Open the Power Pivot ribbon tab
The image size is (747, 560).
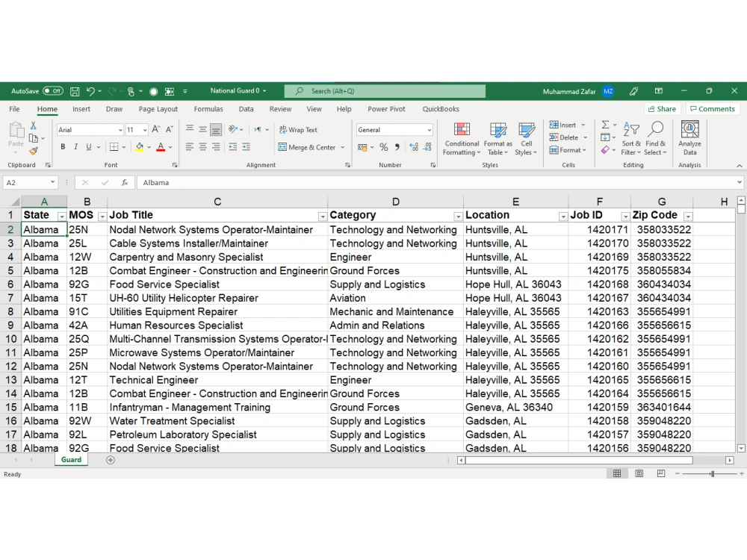click(x=386, y=109)
